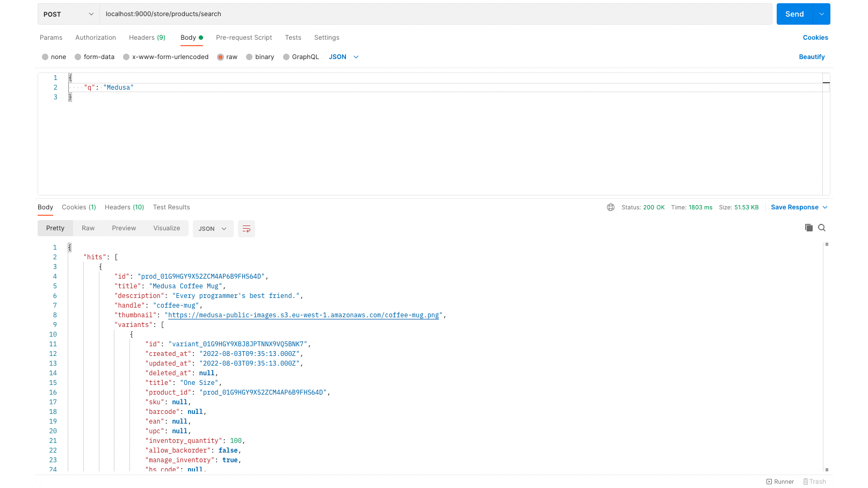Open the Tests tab
This screenshot has height=488, width=868.
click(293, 38)
